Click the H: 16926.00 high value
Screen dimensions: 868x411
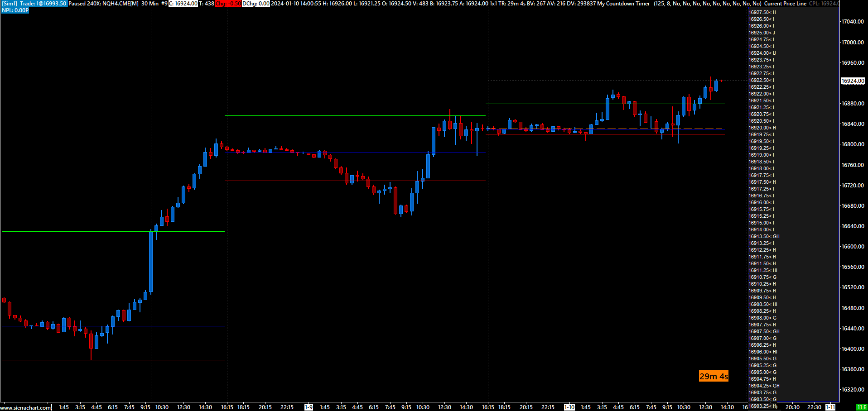(x=337, y=4)
